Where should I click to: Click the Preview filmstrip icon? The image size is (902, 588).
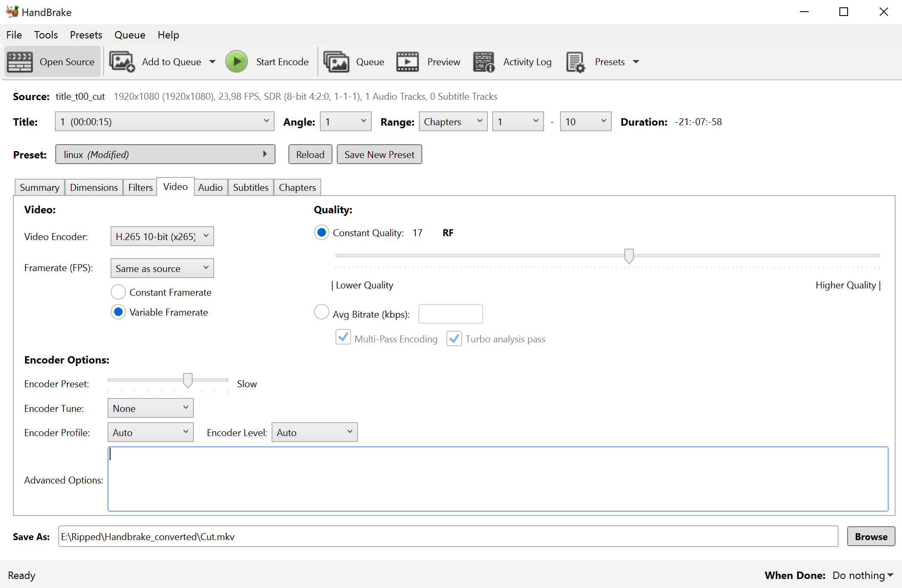pyautogui.click(x=407, y=62)
